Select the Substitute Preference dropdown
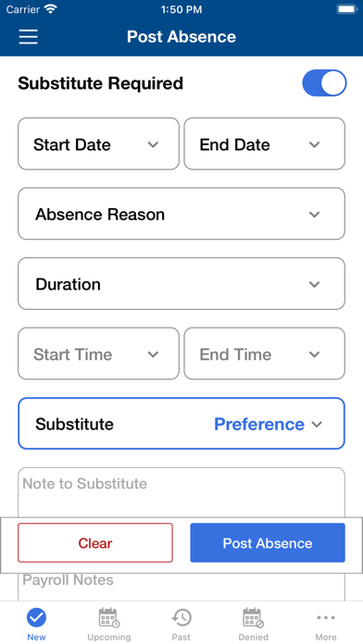 pyautogui.click(x=181, y=424)
